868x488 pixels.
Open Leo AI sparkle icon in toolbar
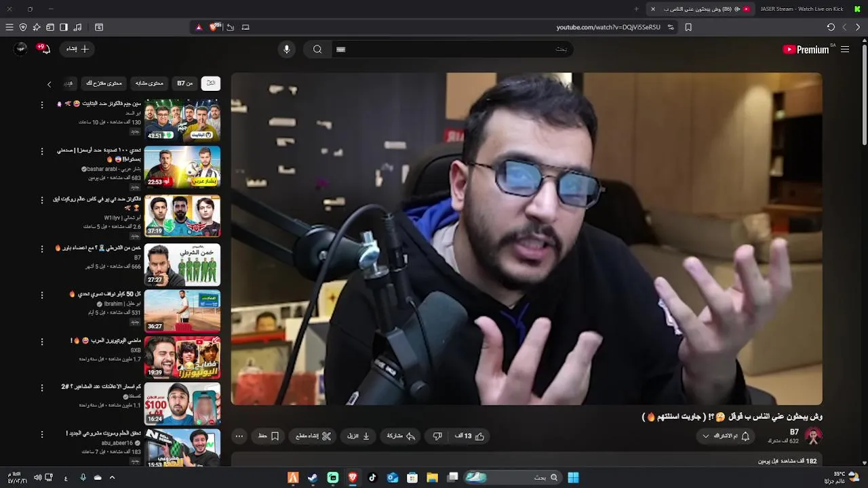[37, 27]
